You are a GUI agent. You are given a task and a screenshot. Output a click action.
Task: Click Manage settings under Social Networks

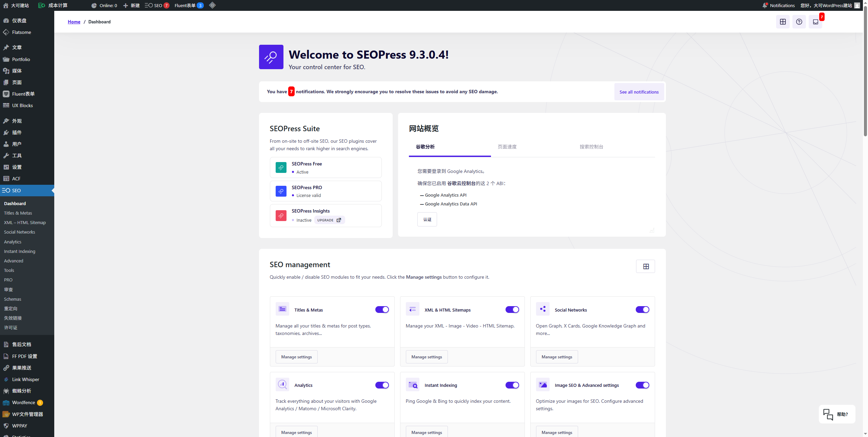point(557,357)
